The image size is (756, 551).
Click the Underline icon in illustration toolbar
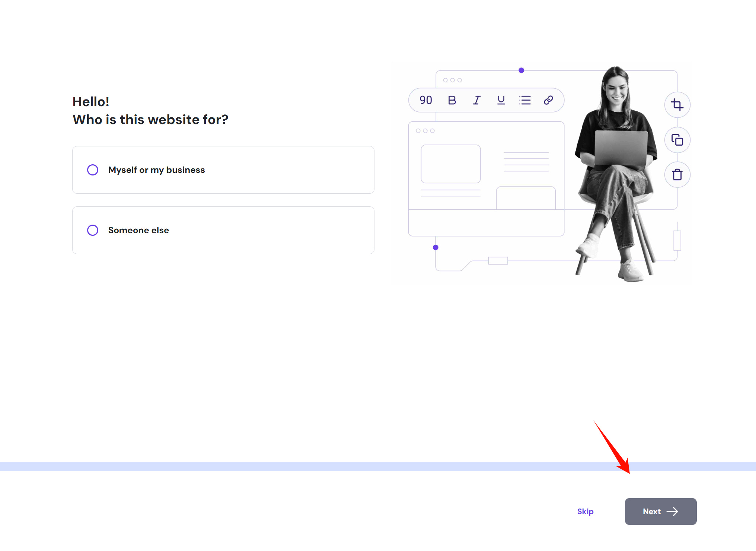[501, 100]
